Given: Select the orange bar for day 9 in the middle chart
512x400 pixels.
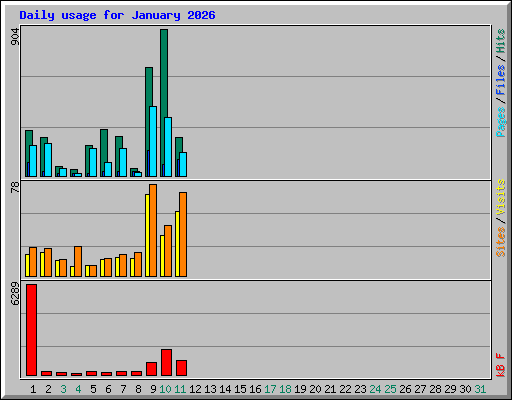Looking at the screenshot, I should click(153, 230).
